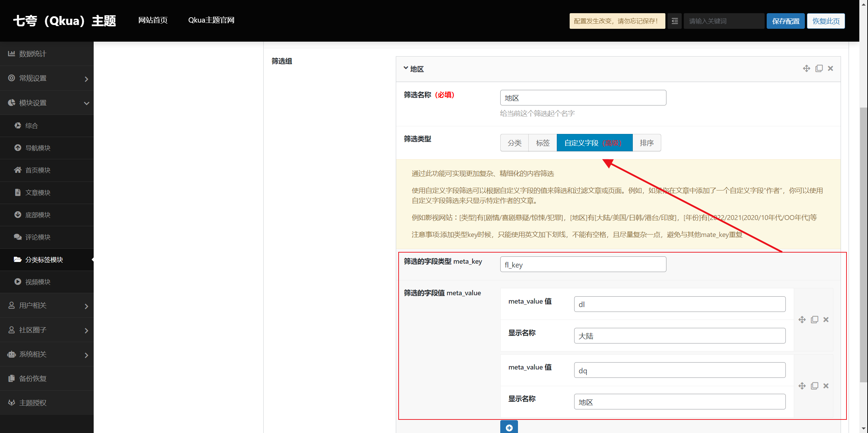868x433 pixels.
Task: Click the 视频模块 play icon
Action: 18,281
